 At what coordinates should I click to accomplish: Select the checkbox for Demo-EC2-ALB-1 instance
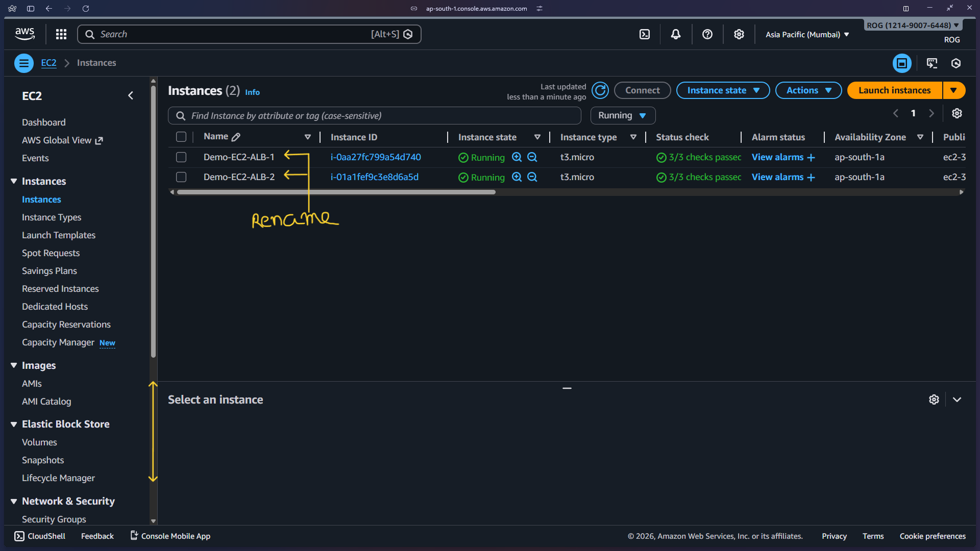coord(181,157)
